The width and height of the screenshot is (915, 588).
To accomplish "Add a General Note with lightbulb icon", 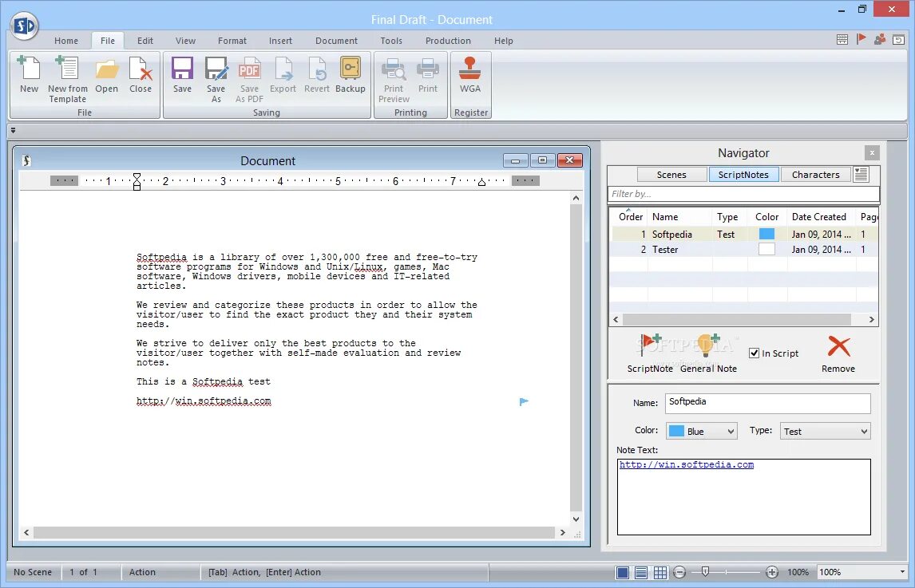I will click(708, 353).
